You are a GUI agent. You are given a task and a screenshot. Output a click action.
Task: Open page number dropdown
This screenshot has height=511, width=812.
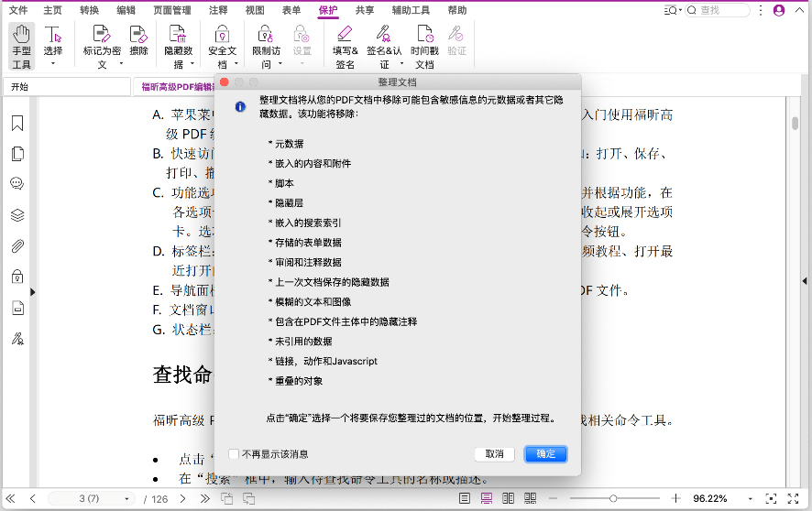126,499
